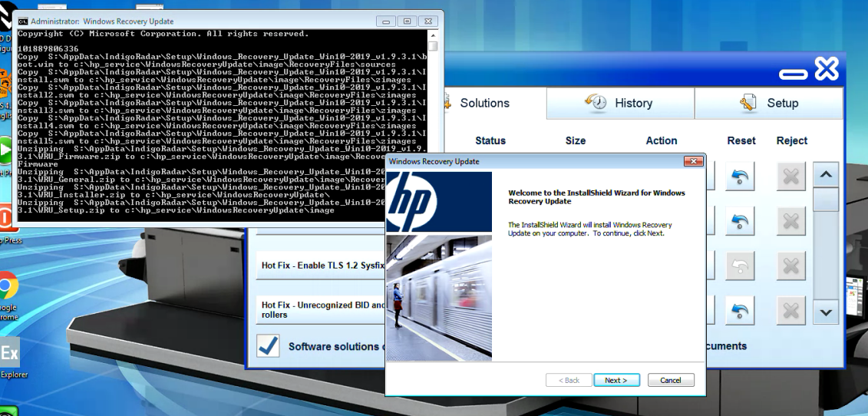Cancel the Windows Recovery Update installer
This screenshot has width=868, height=416.
click(670, 380)
